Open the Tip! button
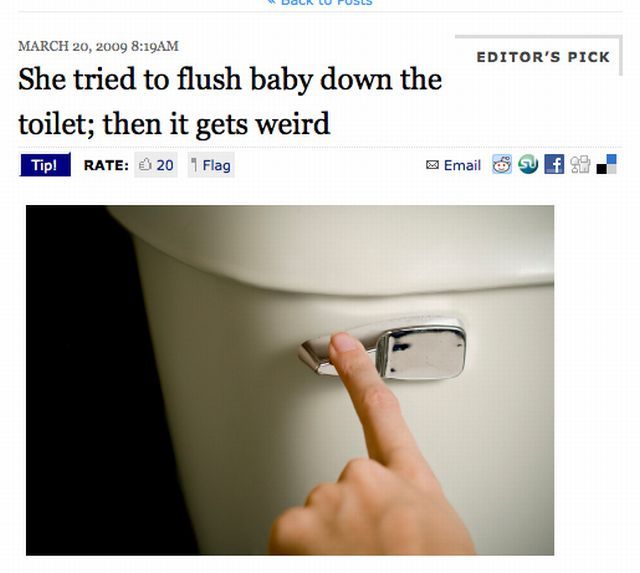Viewport: 640px width, 573px height. (x=45, y=165)
